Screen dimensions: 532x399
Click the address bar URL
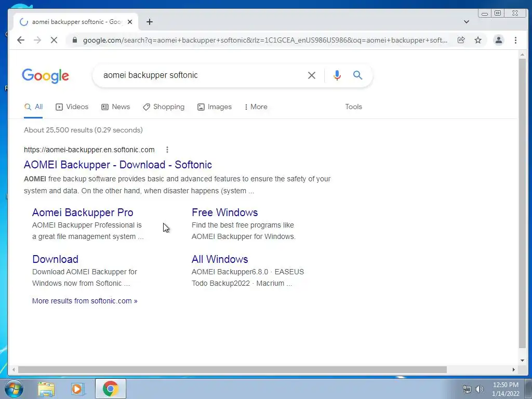265,40
